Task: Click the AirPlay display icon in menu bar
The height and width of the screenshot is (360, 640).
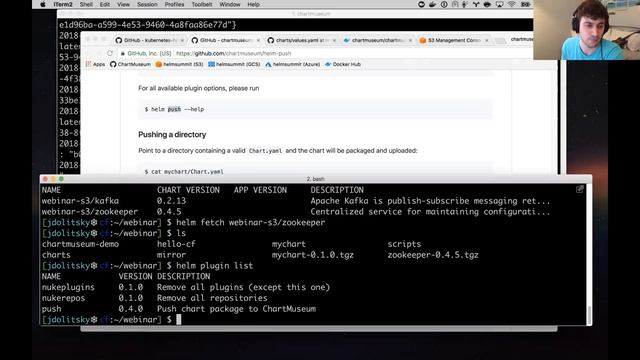Action: tap(499, 4)
